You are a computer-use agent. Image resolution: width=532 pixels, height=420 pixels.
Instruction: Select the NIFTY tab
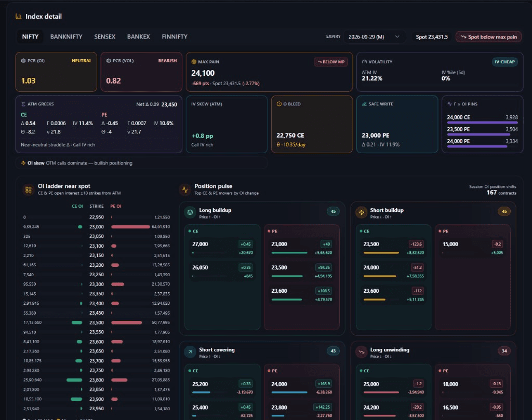click(30, 37)
